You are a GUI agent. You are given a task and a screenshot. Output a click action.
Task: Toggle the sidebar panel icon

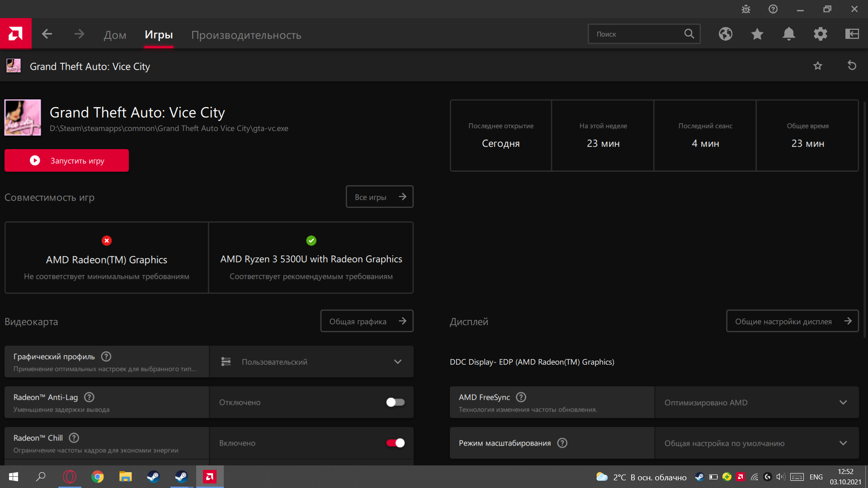852,34
